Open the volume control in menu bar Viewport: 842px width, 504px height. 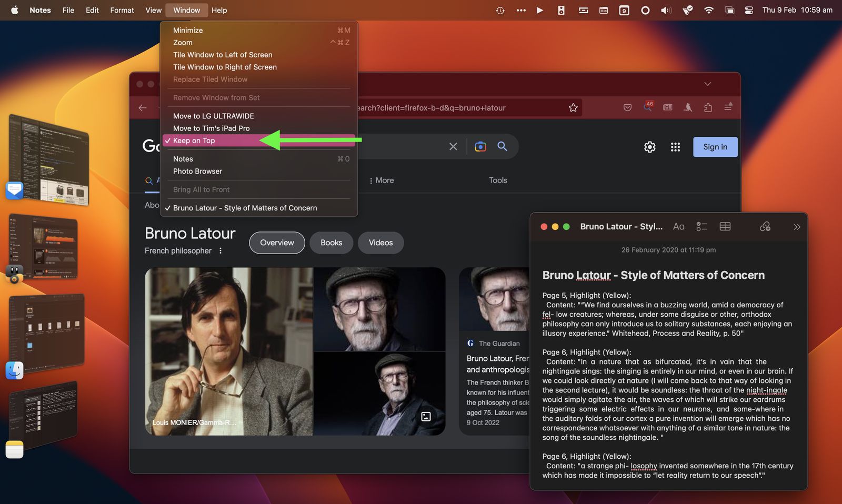point(666,11)
